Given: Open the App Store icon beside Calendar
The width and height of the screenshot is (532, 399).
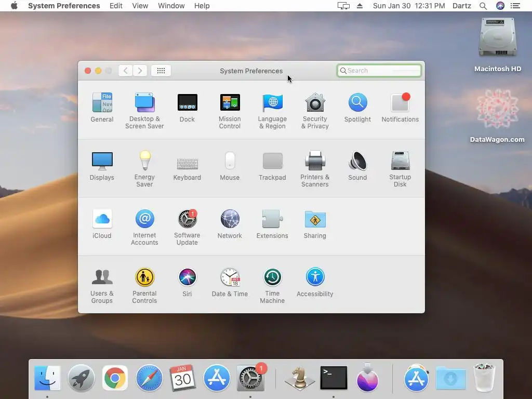Looking at the screenshot, I should tap(217, 378).
